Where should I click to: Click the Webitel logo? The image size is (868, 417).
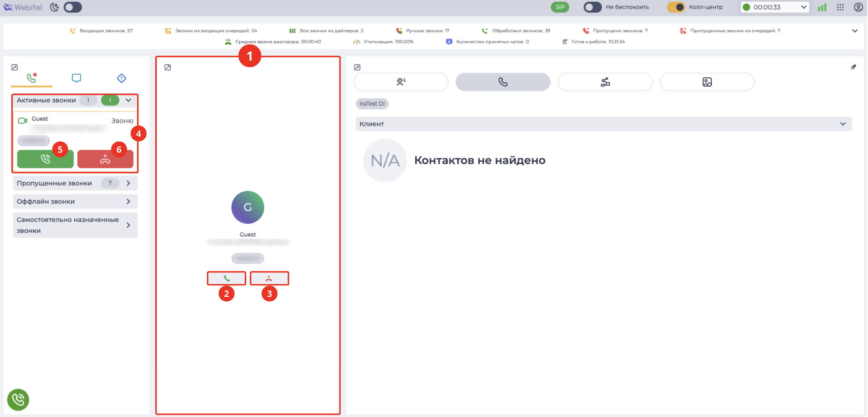(23, 7)
